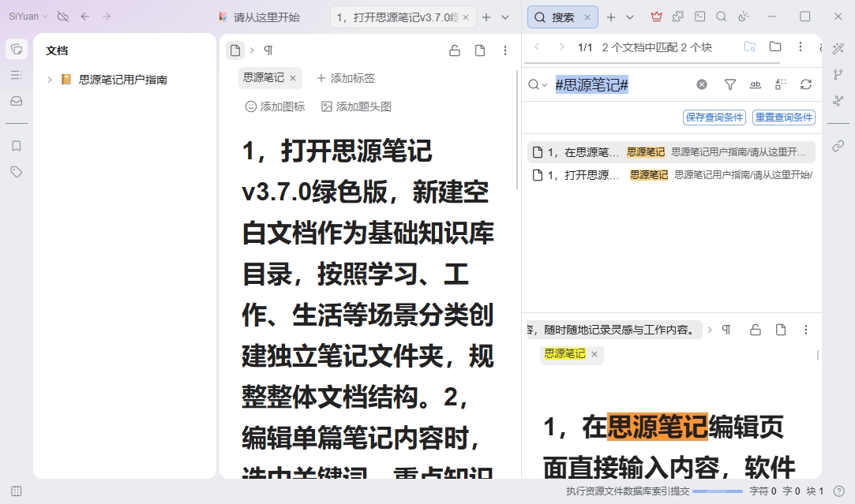Click the paragraph symbol in editor breadcrumb
The height and width of the screenshot is (504, 855).
[x=268, y=50]
